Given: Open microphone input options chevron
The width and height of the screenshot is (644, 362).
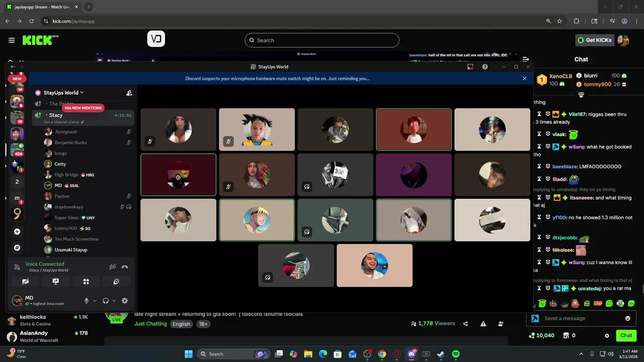Looking at the screenshot, I should click(95, 301).
